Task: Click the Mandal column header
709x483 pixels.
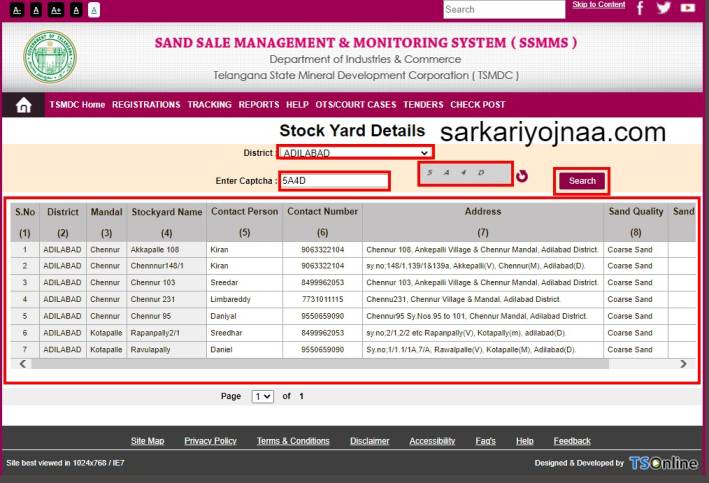Action: click(106, 222)
